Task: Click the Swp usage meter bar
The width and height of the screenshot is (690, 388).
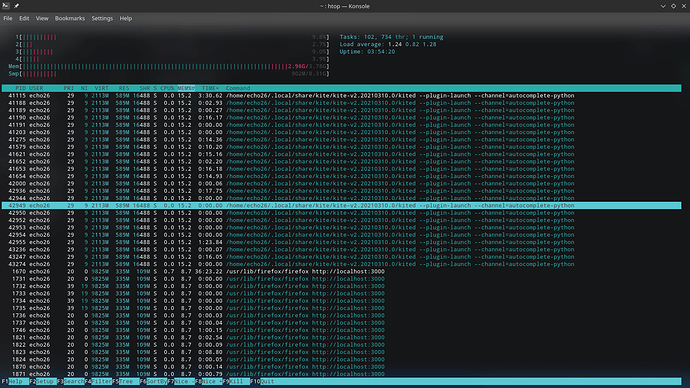Action: [169, 74]
